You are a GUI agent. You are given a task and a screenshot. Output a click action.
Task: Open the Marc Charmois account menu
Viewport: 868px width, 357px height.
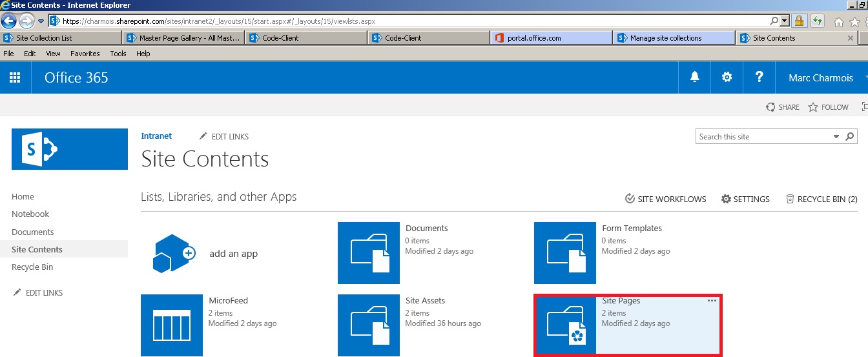point(820,77)
